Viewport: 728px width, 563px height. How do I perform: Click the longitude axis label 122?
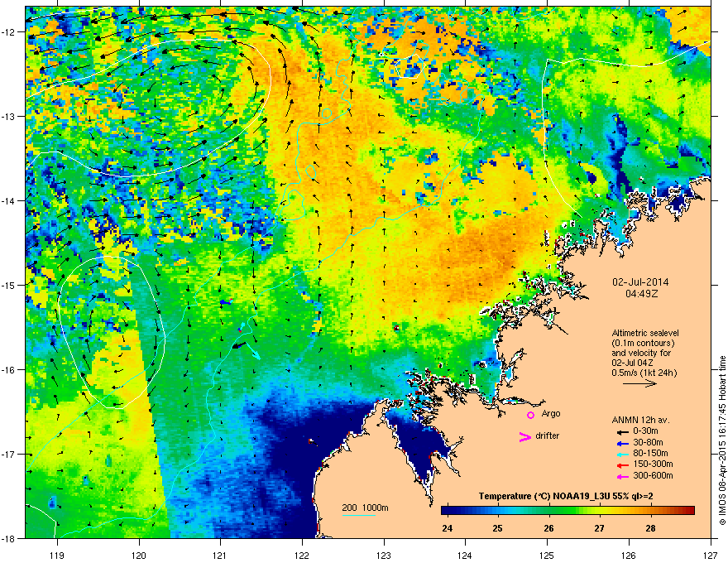(x=302, y=555)
